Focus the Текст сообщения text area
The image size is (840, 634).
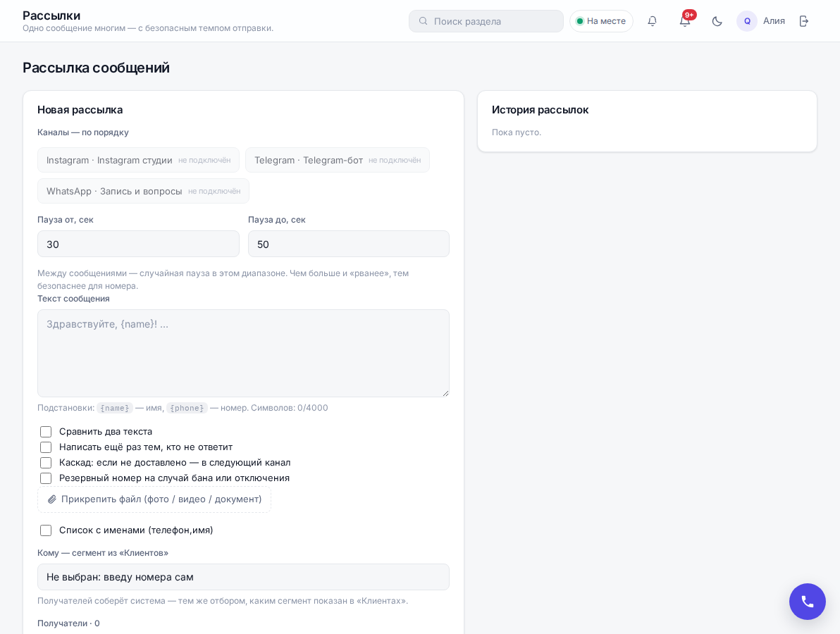point(243,353)
